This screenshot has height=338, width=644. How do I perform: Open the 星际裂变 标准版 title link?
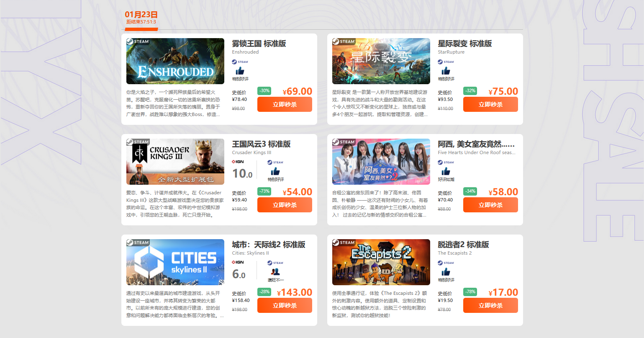coord(464,44)
